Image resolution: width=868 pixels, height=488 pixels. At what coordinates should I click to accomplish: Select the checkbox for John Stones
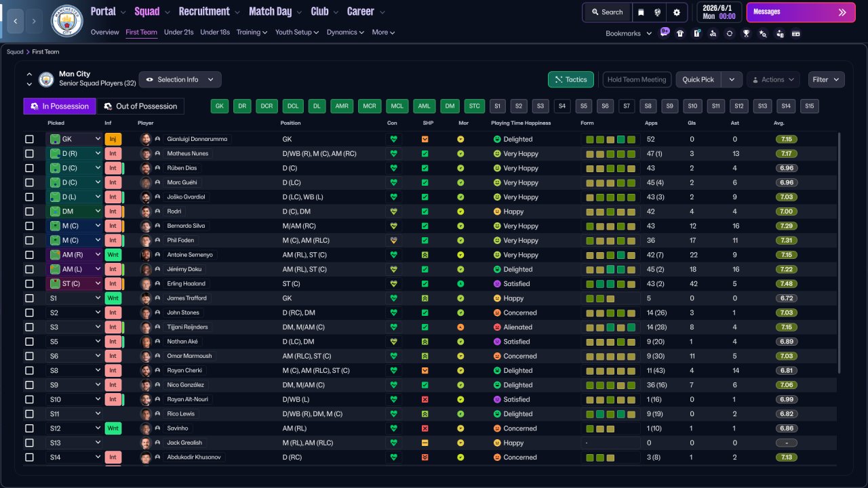point(29,312)
